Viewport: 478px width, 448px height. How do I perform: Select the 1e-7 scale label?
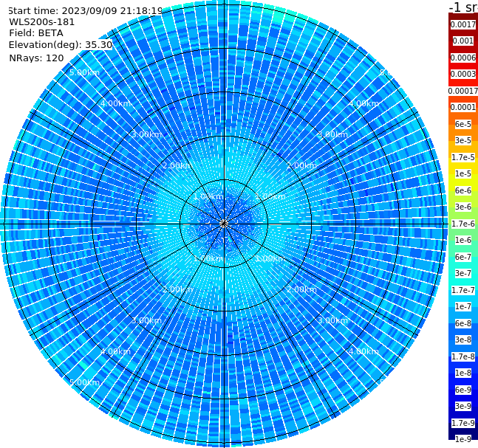click(463, 306)
